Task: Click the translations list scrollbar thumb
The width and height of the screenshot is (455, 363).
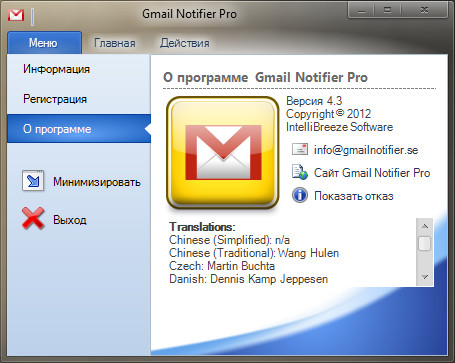Action: [425, 243]
